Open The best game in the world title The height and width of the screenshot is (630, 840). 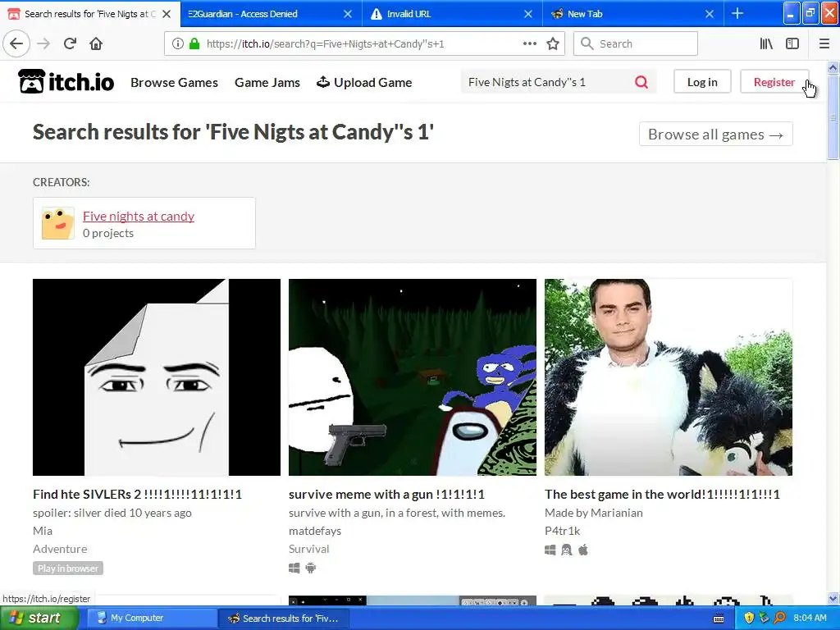(x=662, y=494)
